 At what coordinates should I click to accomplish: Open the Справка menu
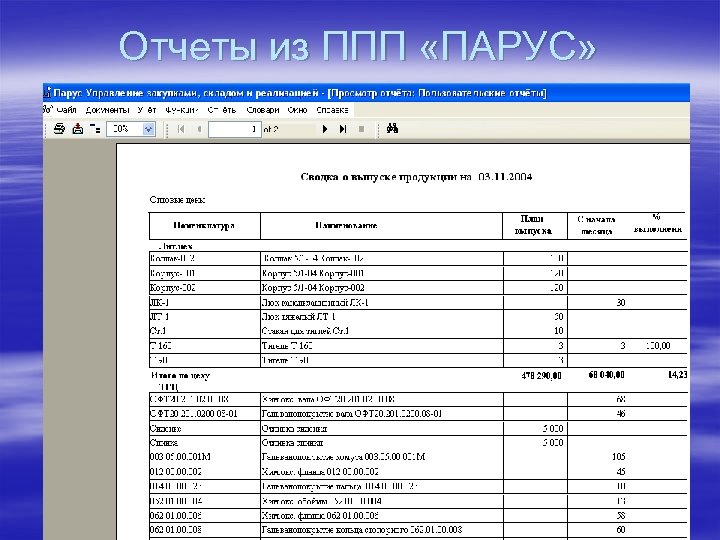332,110
